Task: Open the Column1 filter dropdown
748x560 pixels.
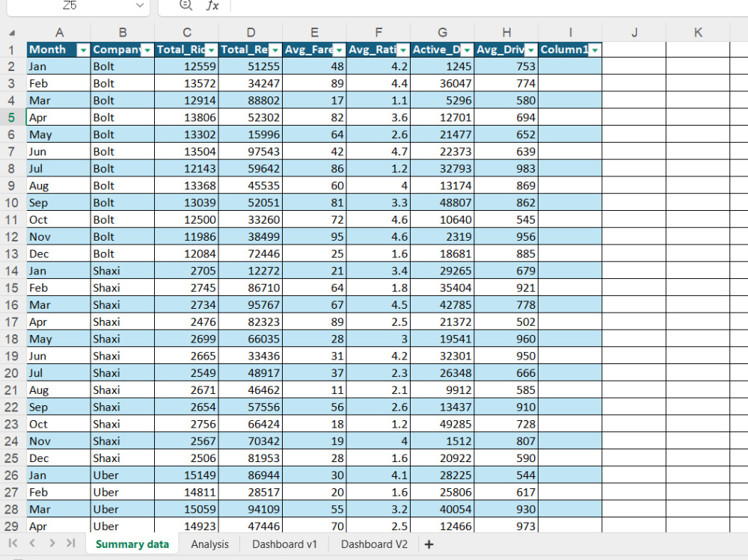Action: coord(594,49)
